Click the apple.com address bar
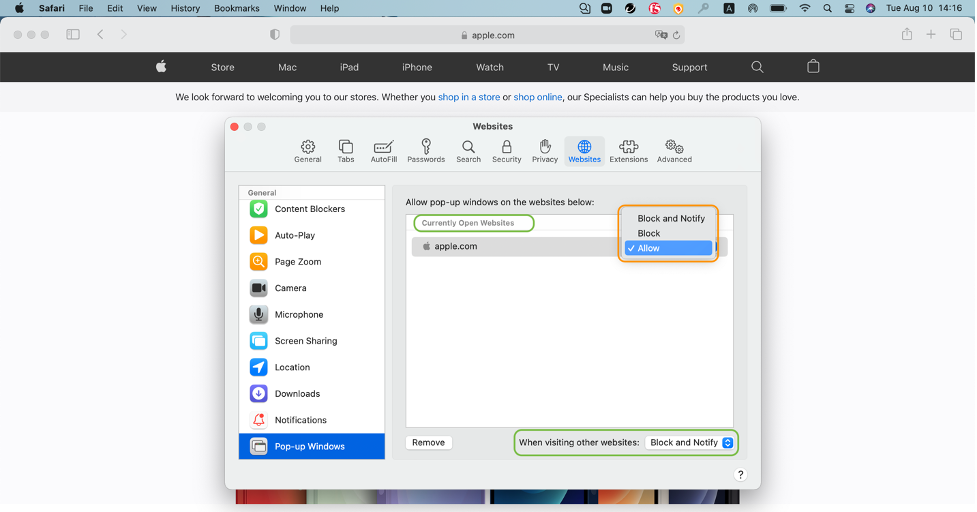This screenshot has height=512, width=977. (x=487, y=35)
